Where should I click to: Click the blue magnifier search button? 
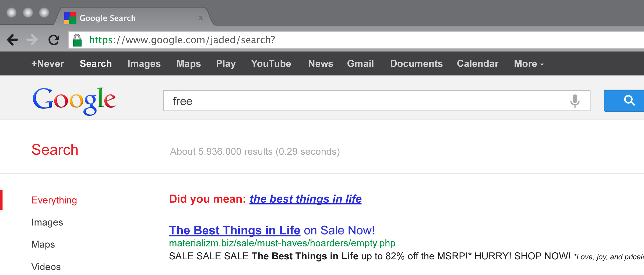pos(624,101)
